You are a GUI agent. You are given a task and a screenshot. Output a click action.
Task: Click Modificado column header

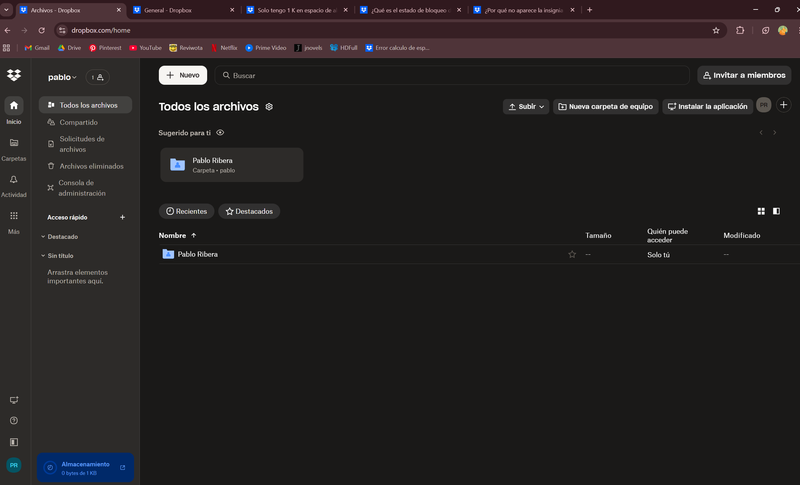click(742, 236)
